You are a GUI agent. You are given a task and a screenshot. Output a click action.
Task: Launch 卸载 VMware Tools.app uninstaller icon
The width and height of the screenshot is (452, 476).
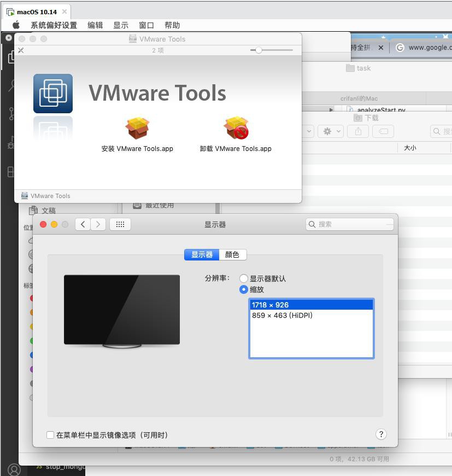point(236,128)
